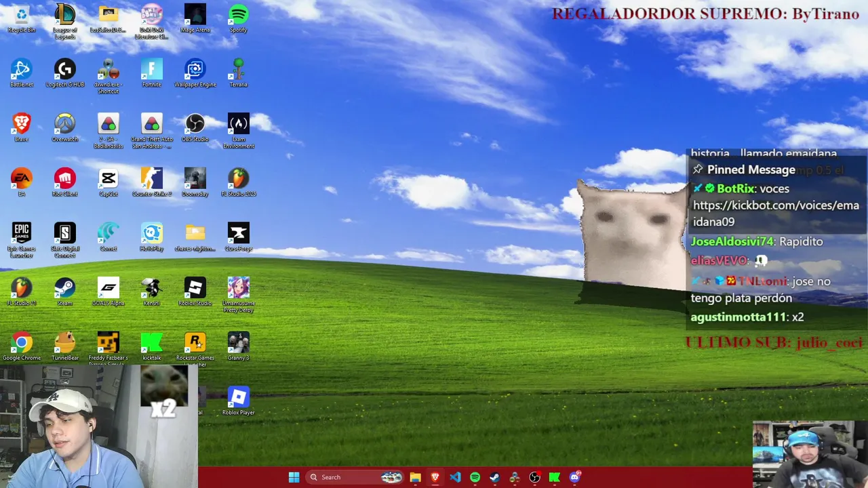Click the Pinned Message pin icon
Screen dimensions: 868x488
tap(698, 169)
